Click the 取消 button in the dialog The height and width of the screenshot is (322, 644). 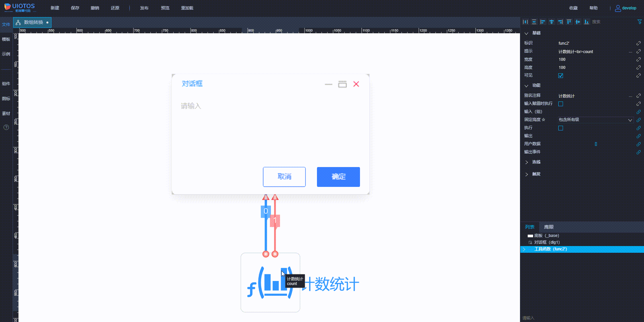pos(284,177)
